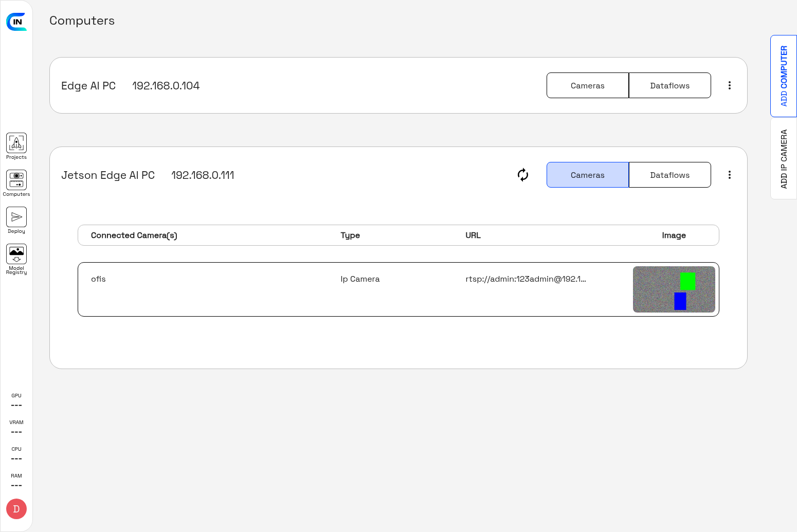
Task: Select the ofis camera name
Action: pyautogui.click(x=98, y=279)
